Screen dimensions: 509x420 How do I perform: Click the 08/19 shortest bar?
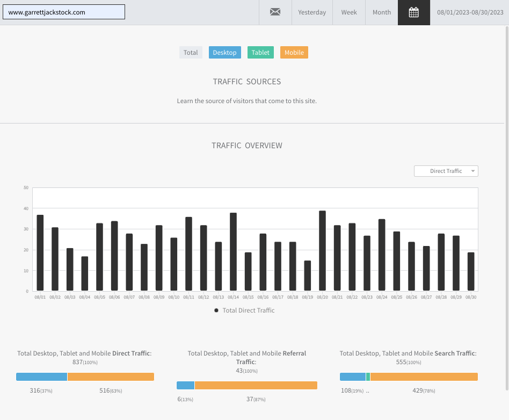(x=308, y=276)
